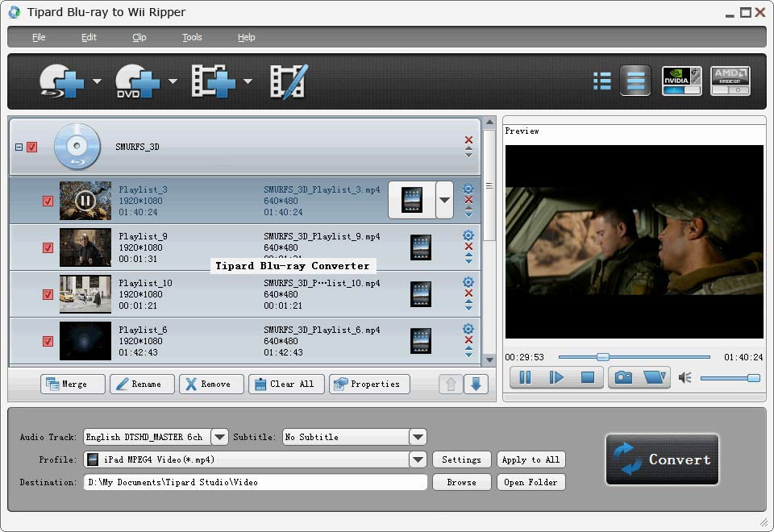
Task: Delete Playlist_9 with red X
Action: tap(468, 247)
